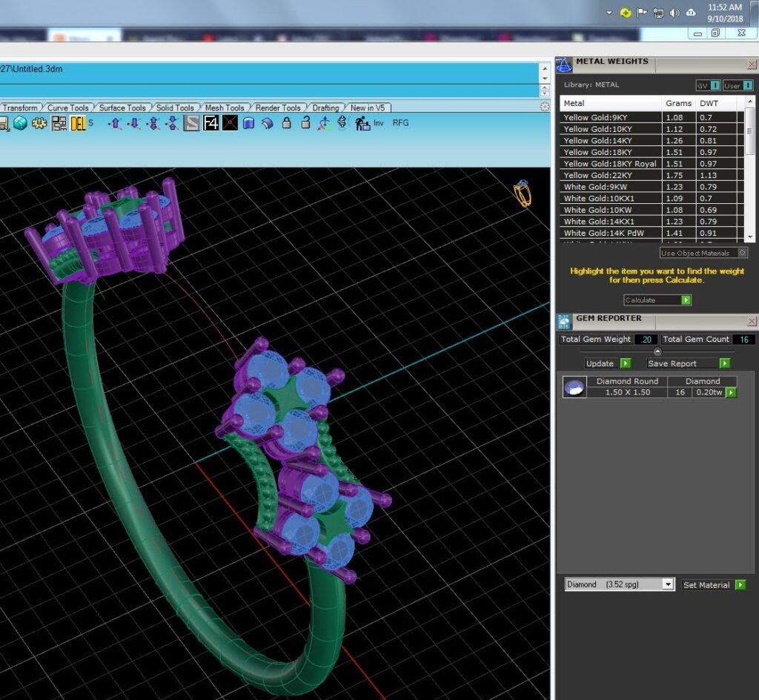Click the closed padlock lock icon
The height and width of the screenshot is (700, 759).
click(x=287, y=123)
